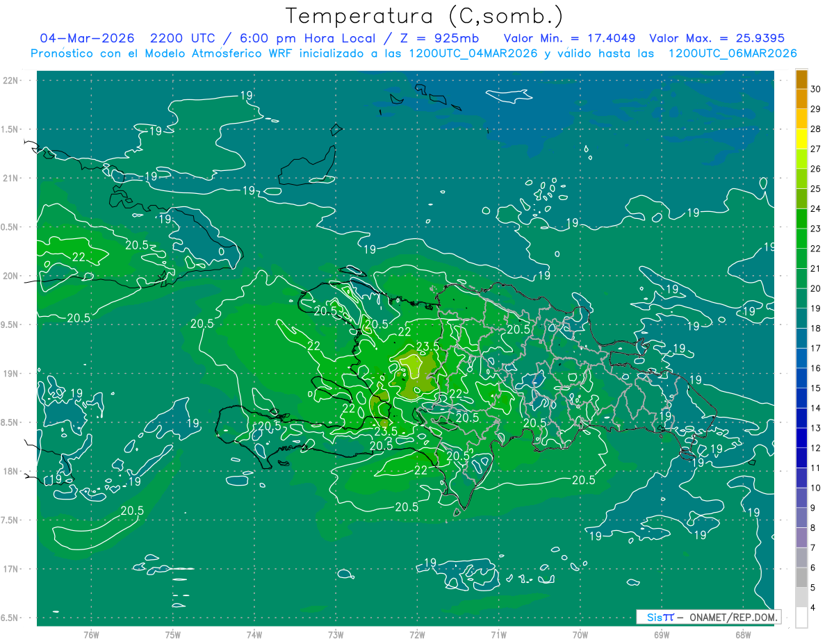Pick the legend color band between 13 and 14
This screenshot has width=834, height=644.
pyautogui.click(x=801, y=418)
